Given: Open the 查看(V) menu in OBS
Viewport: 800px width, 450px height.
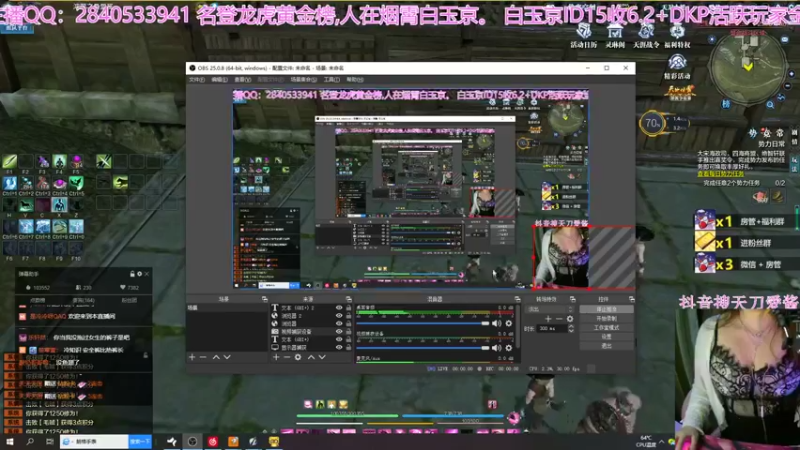Looking at the screenshot, I should pos(243,80).
